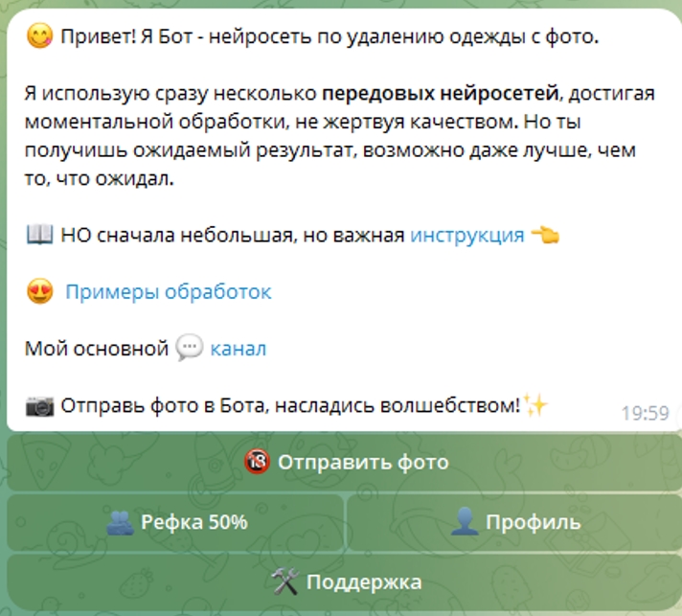
Task: Open the 'инструкция' link
Action: tap(467, 236)
